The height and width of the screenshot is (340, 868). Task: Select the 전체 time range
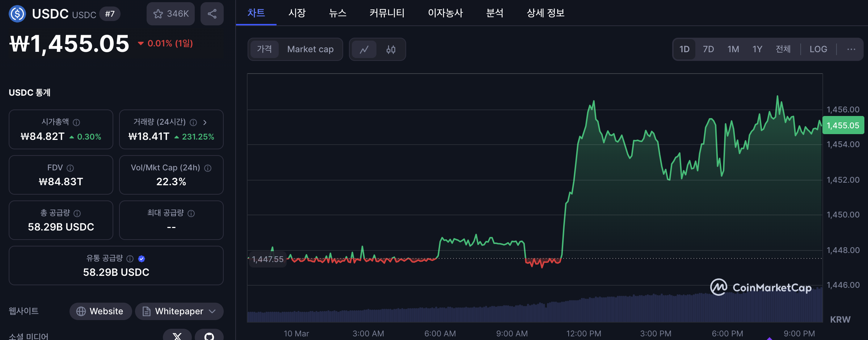(783, 49)
